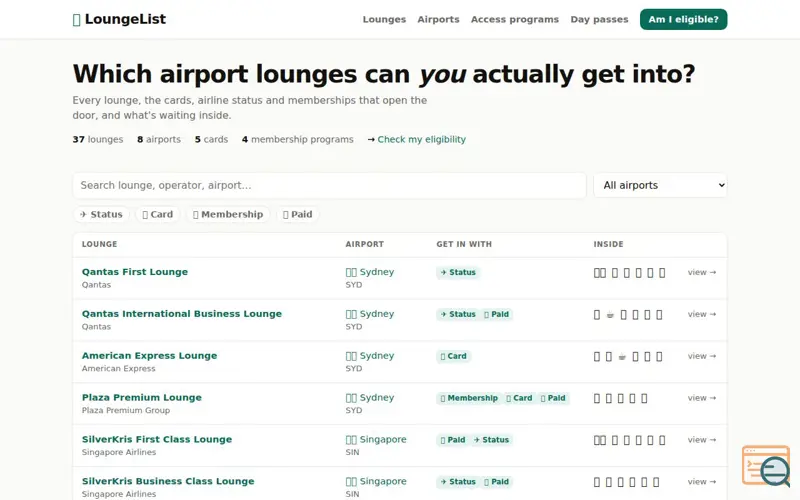This screenshot has height=500, width=800.
Task: Click coffee cup amenity icon in American Express Lounge row
Action: point(622,357)
